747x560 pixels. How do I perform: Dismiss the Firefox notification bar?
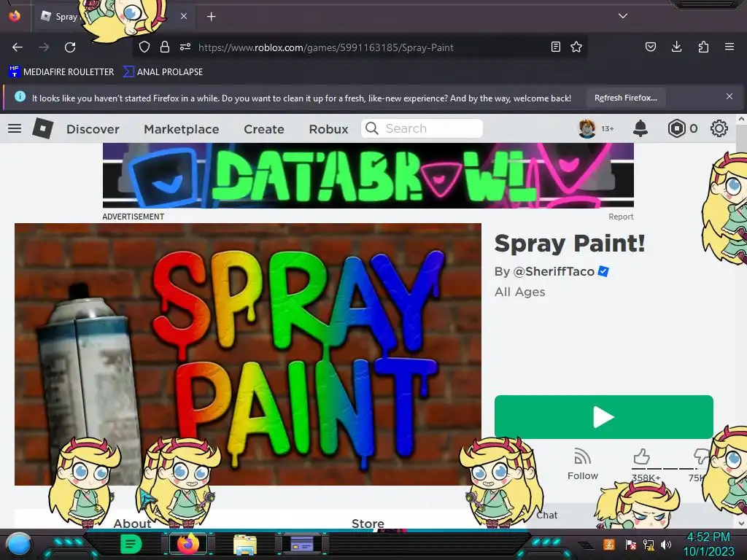(x=729, y=97)
